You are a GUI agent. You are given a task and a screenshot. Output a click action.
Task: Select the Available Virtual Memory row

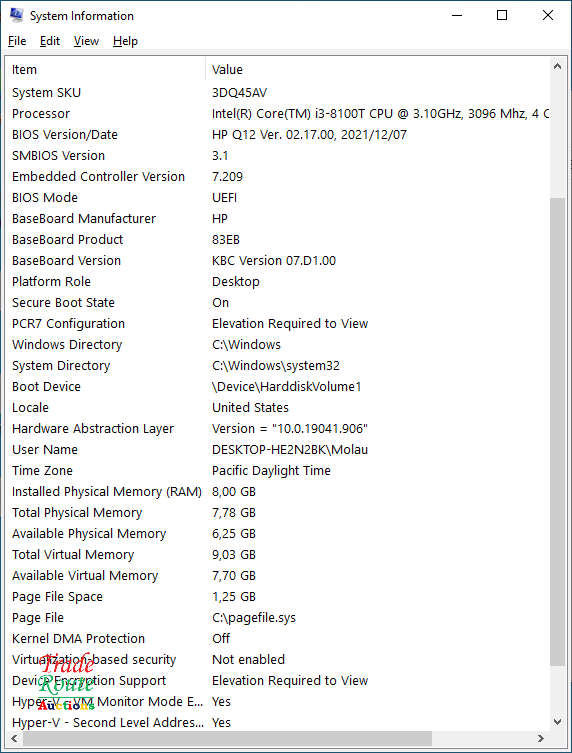278,576
